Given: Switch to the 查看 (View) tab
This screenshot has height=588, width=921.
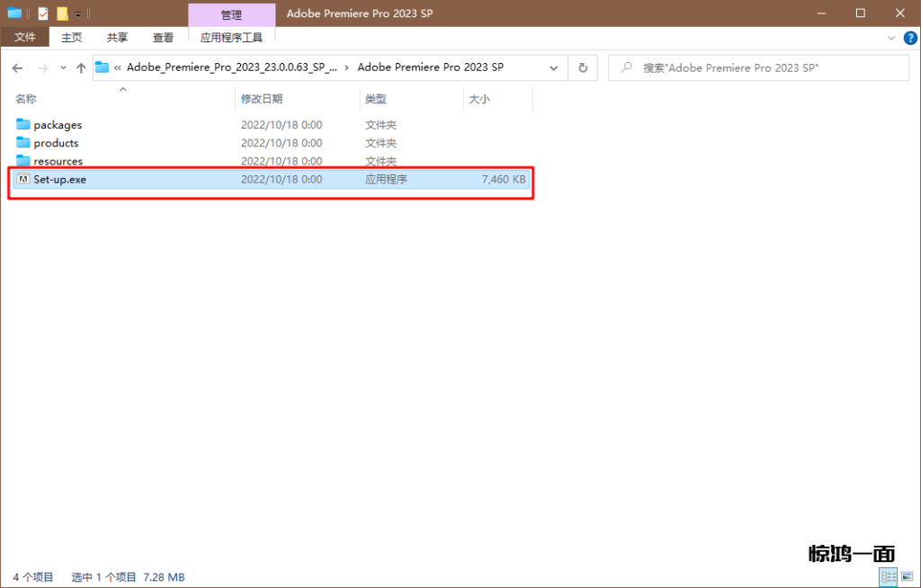Looking at the screenshot, I should pos(163,37).
